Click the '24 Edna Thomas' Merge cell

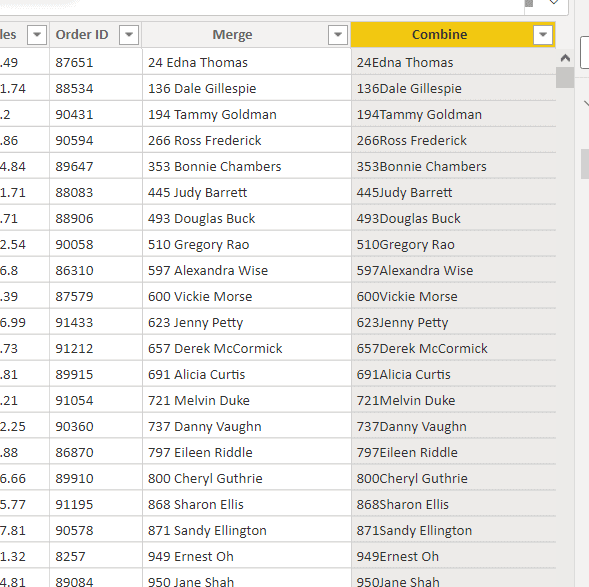tap(246, 62)
